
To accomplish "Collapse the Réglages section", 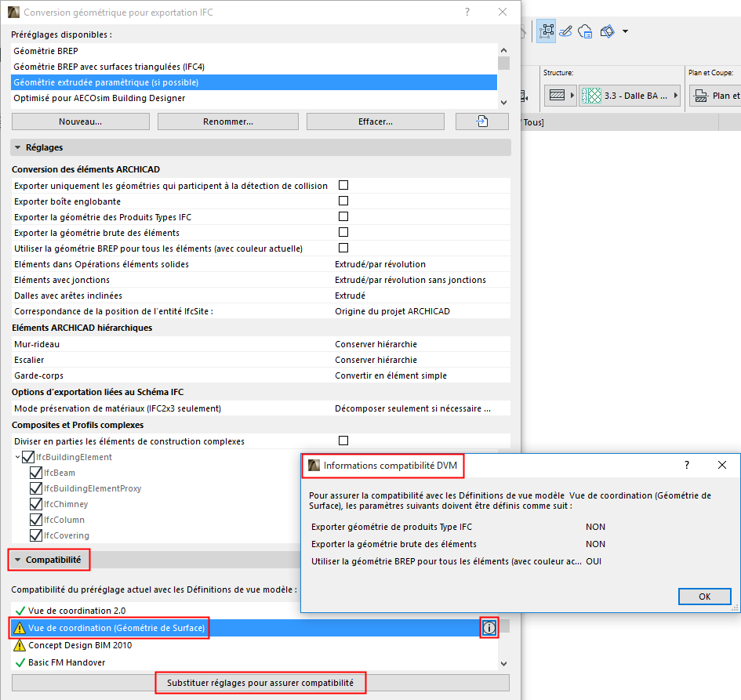I will click(x=17, y=147).
